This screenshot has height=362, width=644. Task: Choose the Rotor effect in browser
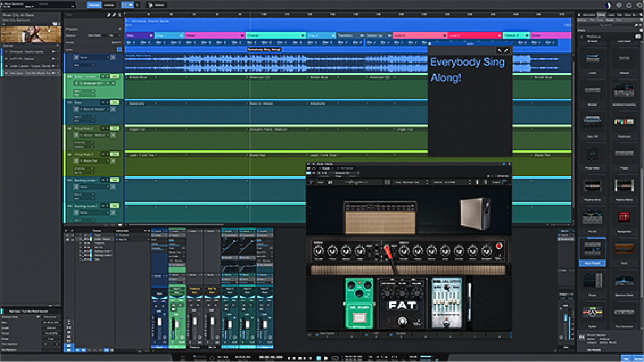tap(624, 252)
